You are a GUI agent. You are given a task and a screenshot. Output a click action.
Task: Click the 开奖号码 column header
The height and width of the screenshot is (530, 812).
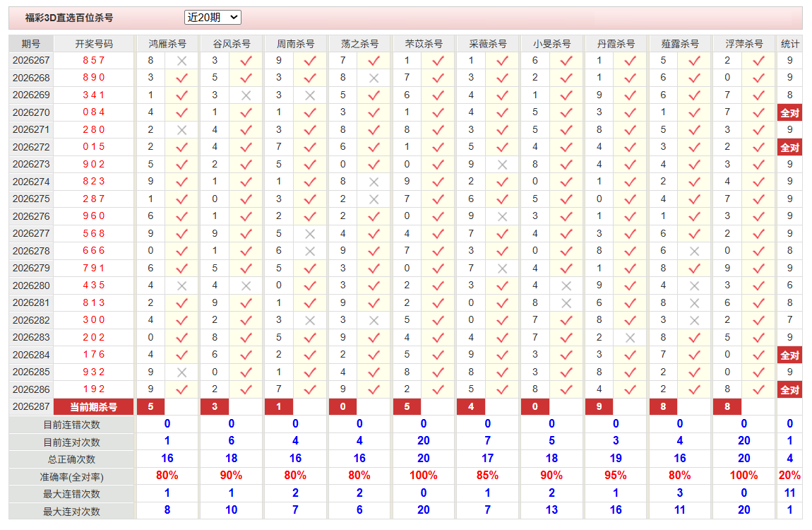tap(94, 44)
